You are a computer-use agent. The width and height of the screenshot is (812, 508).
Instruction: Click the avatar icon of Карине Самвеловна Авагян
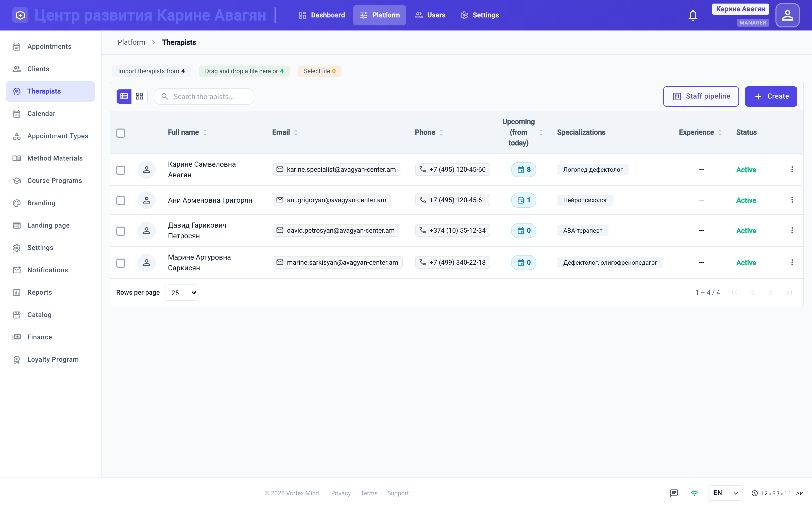(x=147, y=170)
